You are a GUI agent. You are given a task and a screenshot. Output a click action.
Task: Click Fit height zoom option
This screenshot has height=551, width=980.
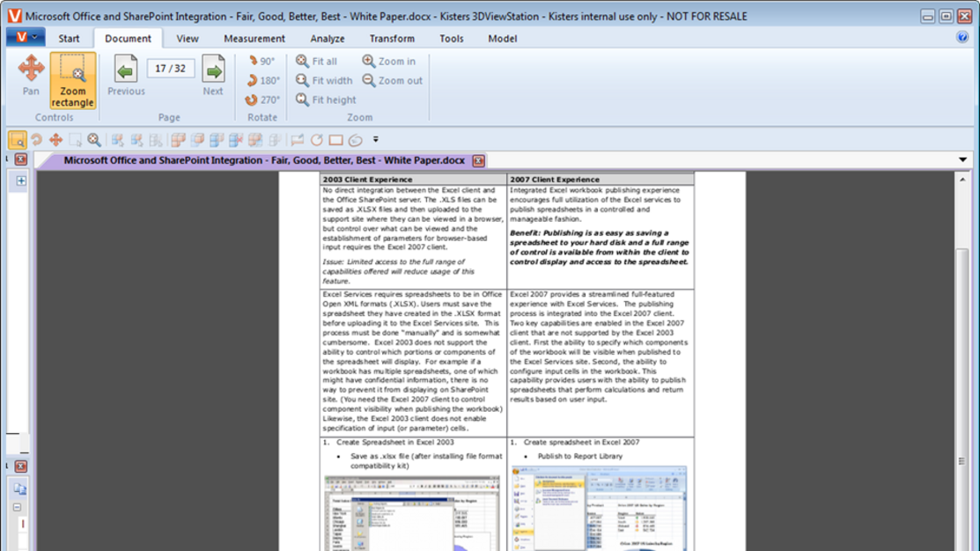(x=326, y=100)
